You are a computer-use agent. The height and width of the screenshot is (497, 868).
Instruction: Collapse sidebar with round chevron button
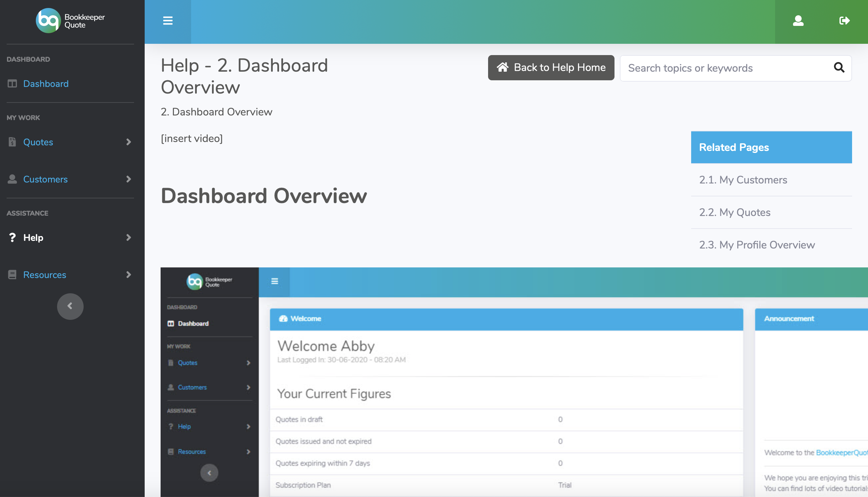point(70,306)
